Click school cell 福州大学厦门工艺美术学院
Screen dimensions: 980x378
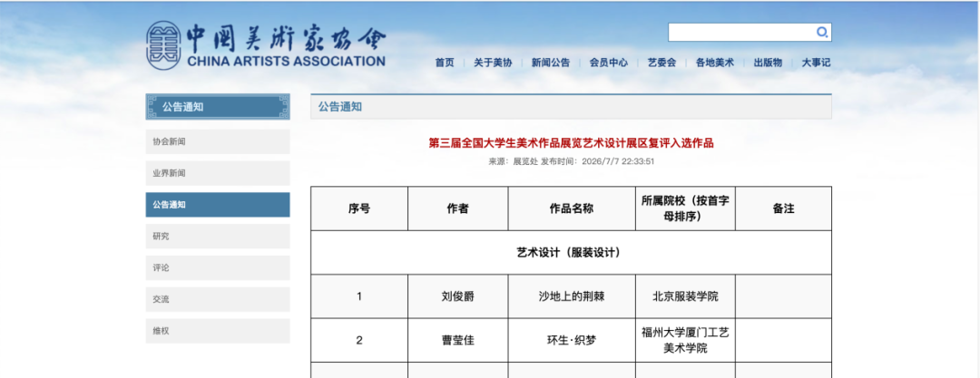686,341
